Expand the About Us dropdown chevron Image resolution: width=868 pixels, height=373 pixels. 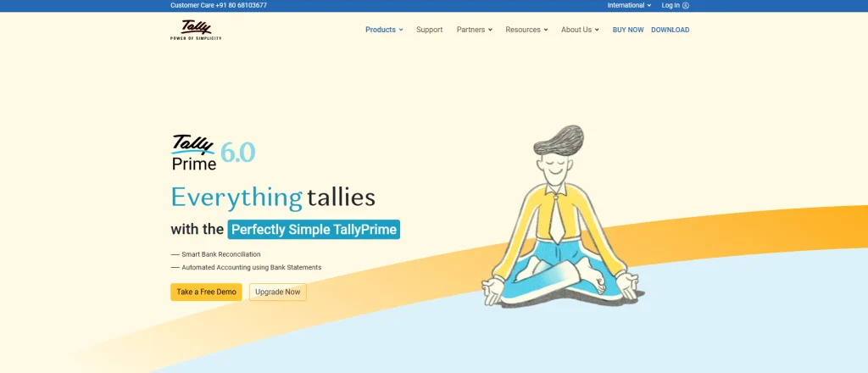pos(597,30)
